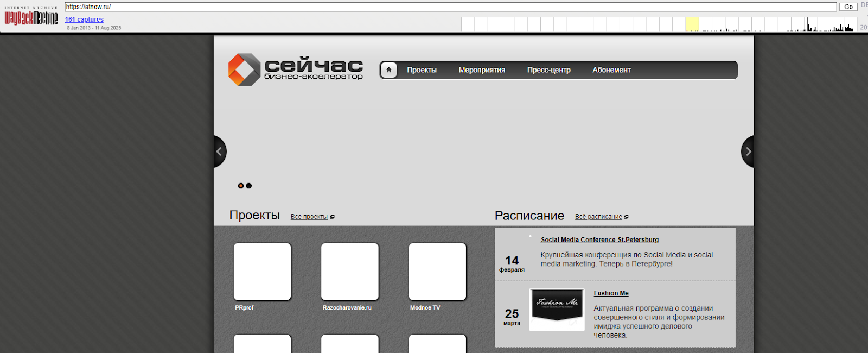868x353 pixels.
Task: Click the 161 captures link
Action: [x=84, y=20]
